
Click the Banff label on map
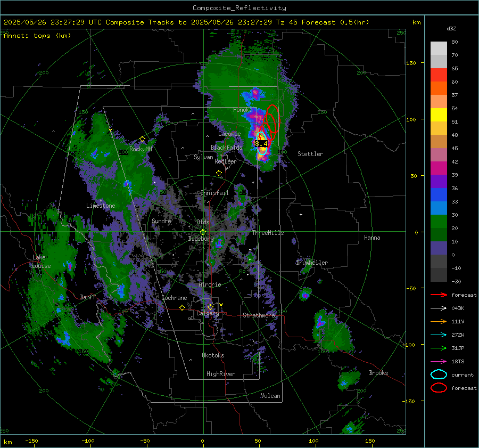tap(88, 297)
